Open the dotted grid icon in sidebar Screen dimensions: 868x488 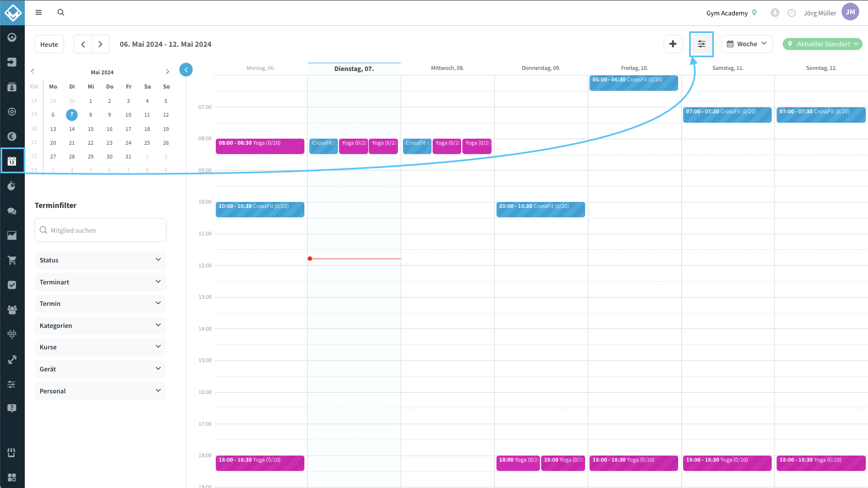(x=12, y=335)
